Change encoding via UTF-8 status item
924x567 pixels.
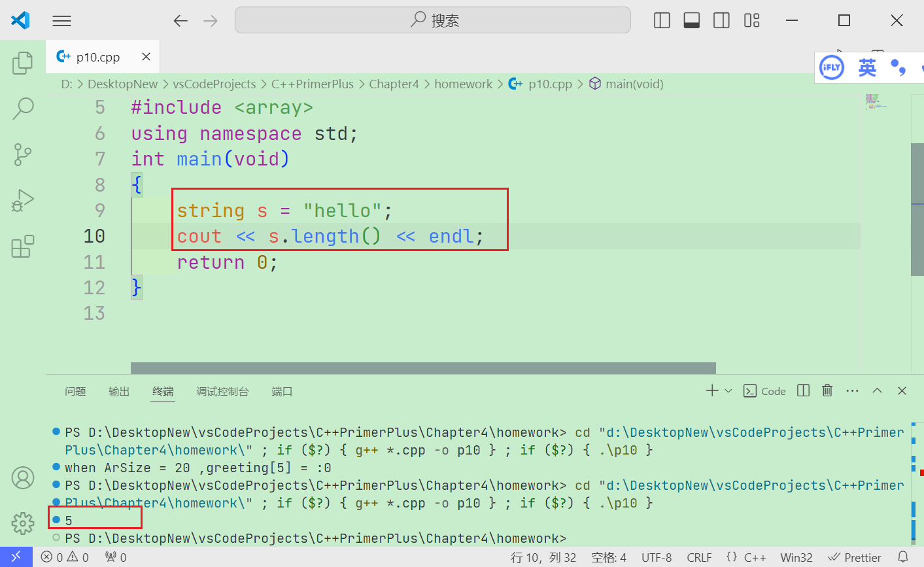[657, 557]
